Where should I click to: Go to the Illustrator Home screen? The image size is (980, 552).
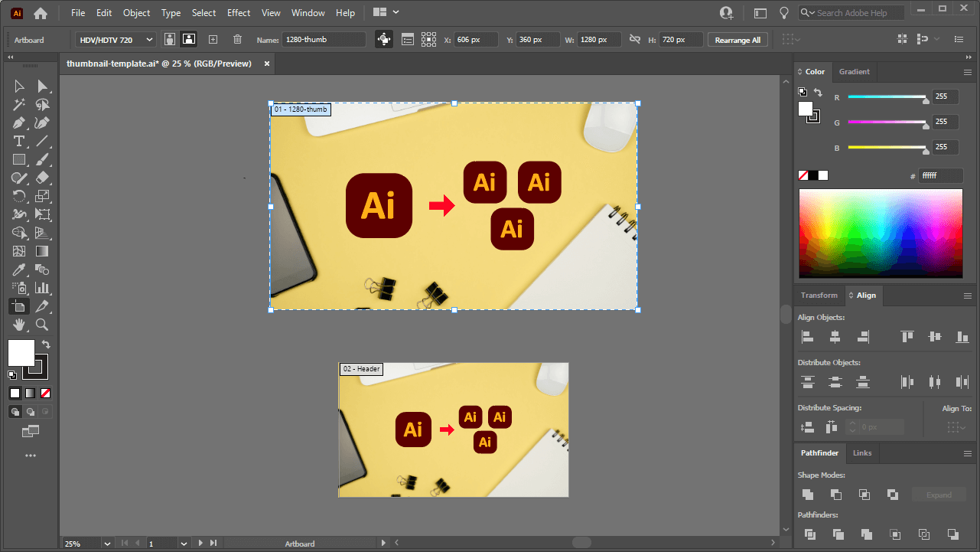click(40, 13)
